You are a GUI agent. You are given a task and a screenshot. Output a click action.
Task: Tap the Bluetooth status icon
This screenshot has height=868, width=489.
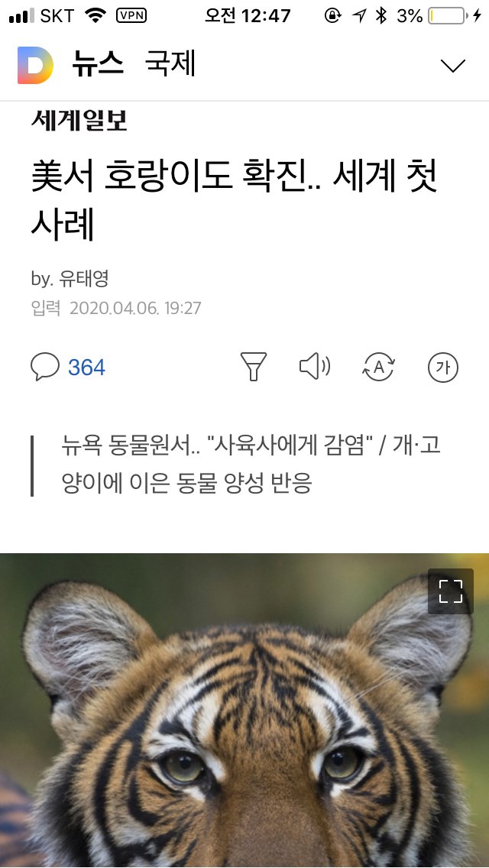pyautogui.click(x=381, y=16)
